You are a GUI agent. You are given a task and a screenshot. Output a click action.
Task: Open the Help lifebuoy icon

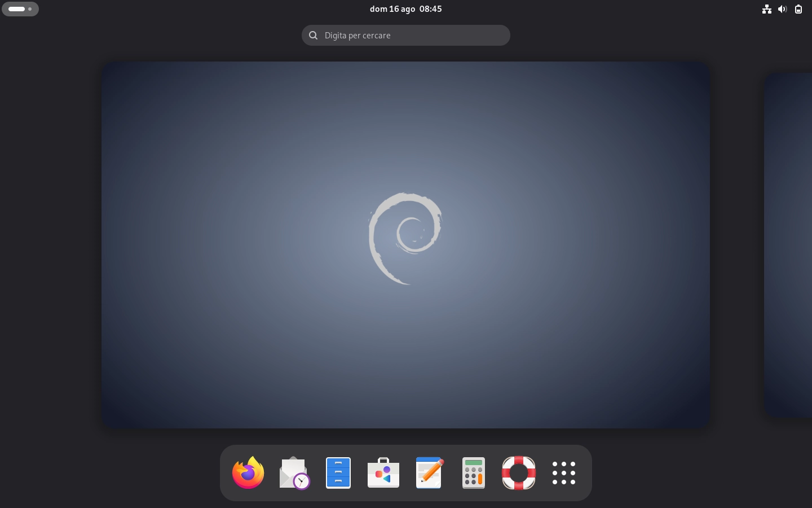pyautogui.click(x=519, y=473)
